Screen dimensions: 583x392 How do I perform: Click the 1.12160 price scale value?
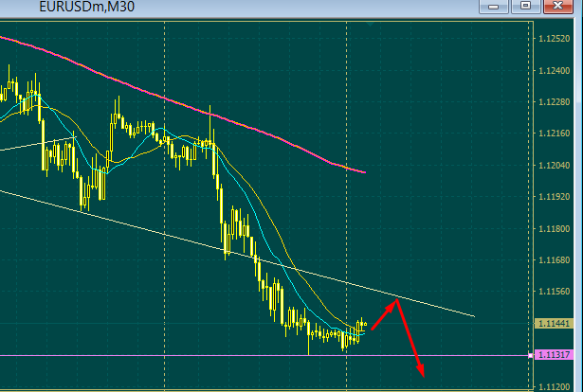(554, 134)
